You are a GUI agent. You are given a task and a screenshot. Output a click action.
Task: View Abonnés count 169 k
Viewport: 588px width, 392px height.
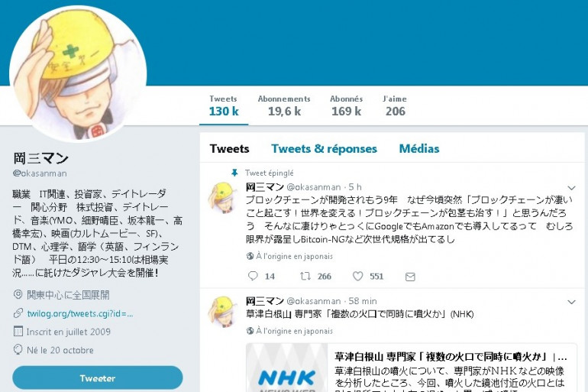click(346, 106)
